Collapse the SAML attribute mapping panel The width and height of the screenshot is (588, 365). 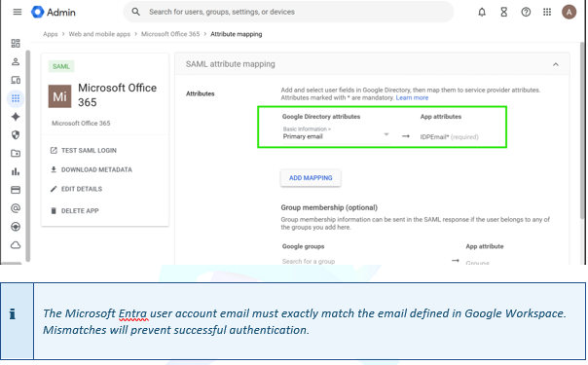[x=555, y=64]
